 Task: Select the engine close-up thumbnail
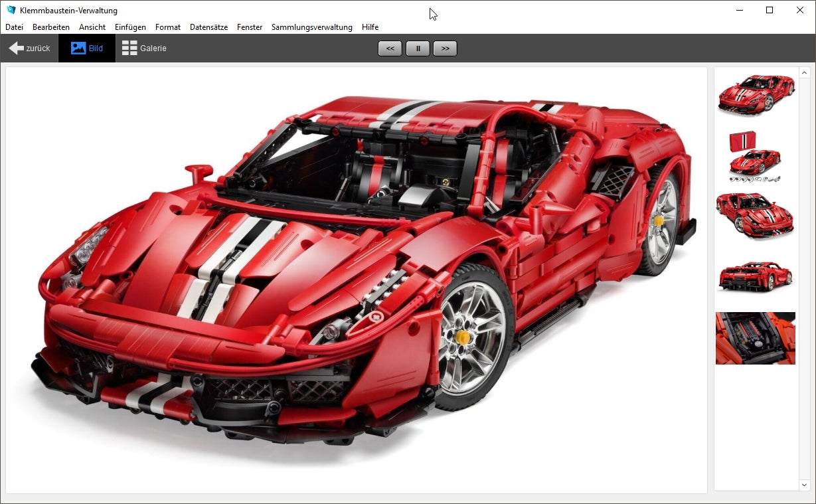pos(756,338)
